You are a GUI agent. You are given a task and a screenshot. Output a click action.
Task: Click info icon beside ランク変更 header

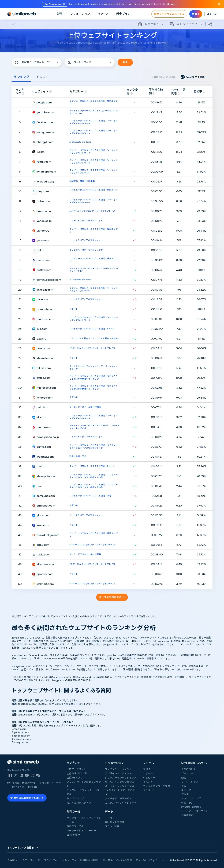(x=131, y=94)
